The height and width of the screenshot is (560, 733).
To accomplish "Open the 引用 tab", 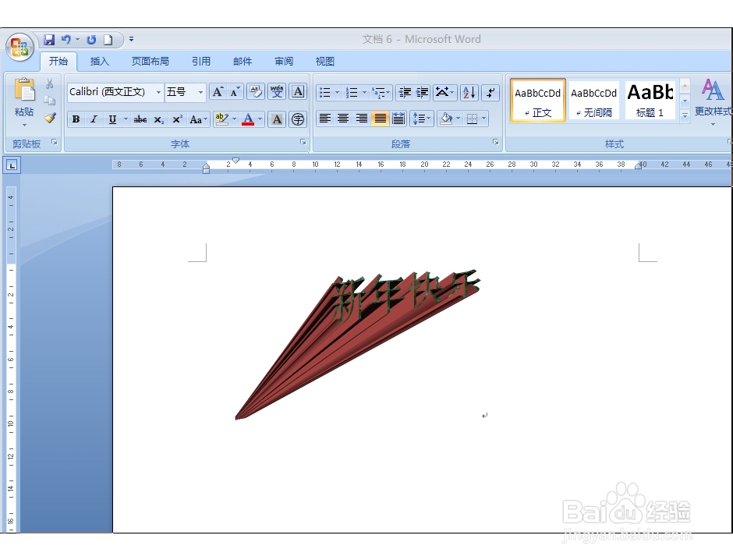I will 201,62.
